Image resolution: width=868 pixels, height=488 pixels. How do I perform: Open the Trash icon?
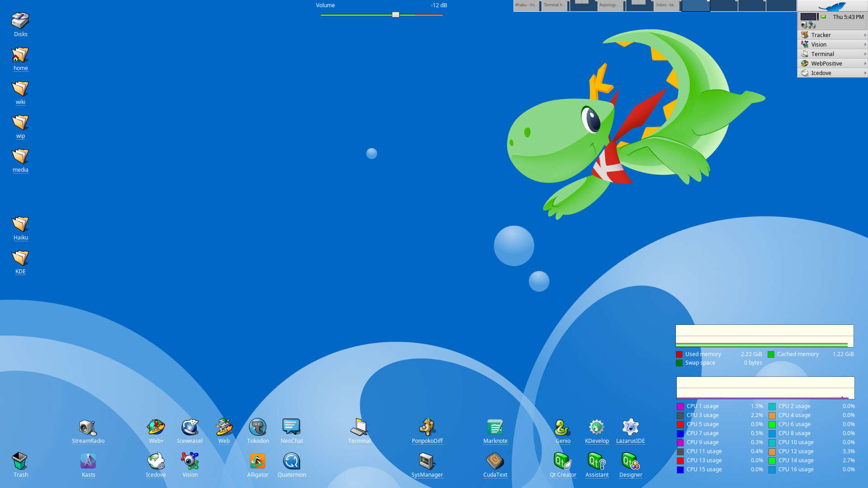click(20, 461)
